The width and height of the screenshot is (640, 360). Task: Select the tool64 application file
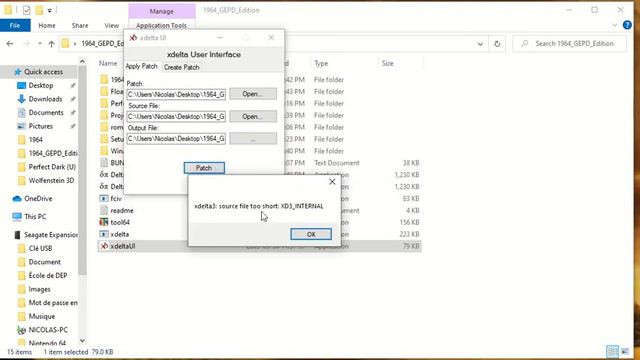coord(120,222)
